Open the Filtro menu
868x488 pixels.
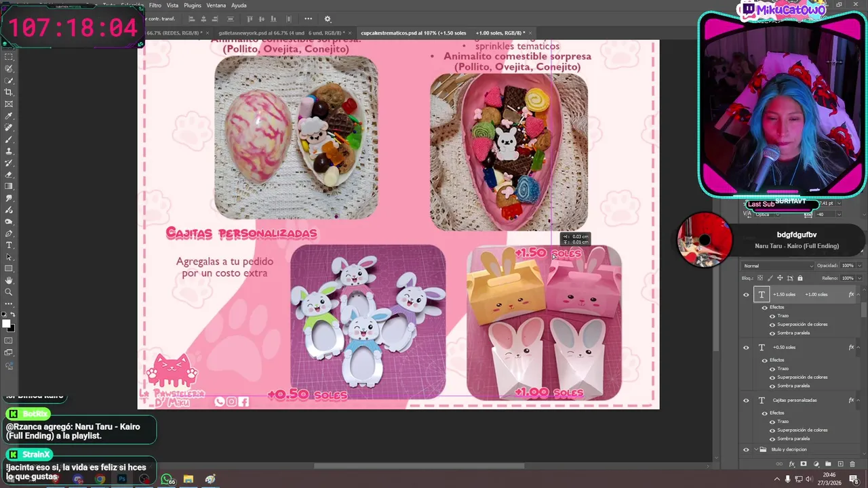[x=155, y=5]
